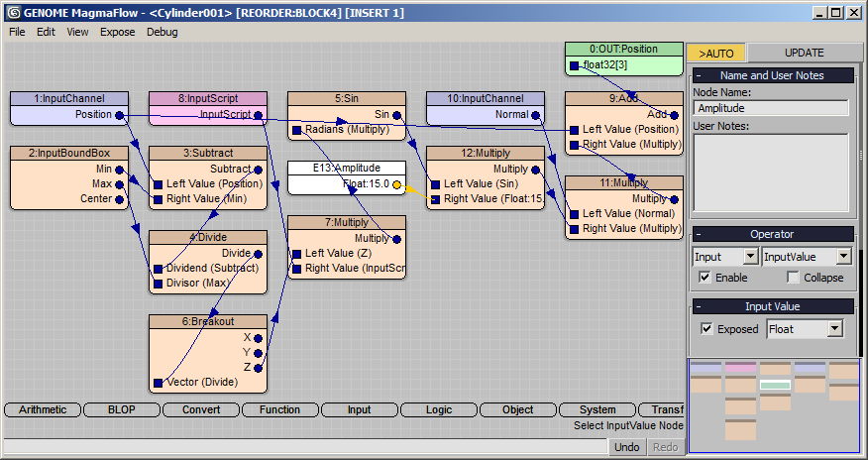The height and width of the screenshot is (460, 868).
Task: Click the X output socket of Breakout node
Action: 258,338
